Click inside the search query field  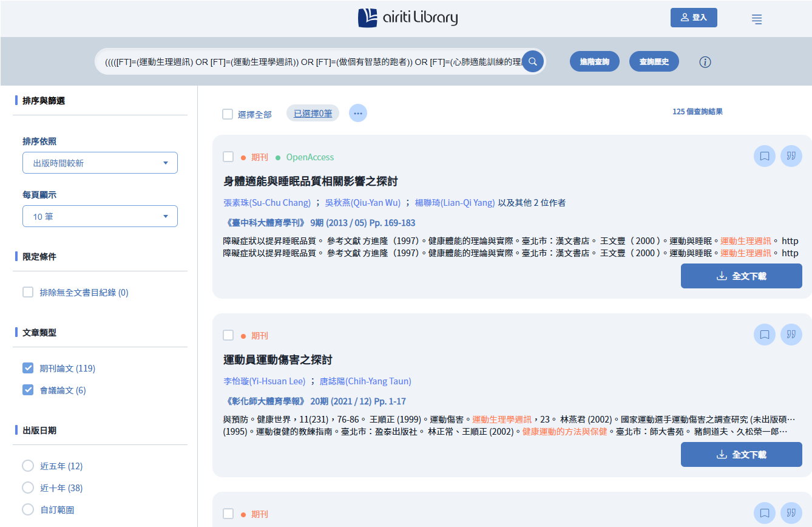tap(310, 61)
